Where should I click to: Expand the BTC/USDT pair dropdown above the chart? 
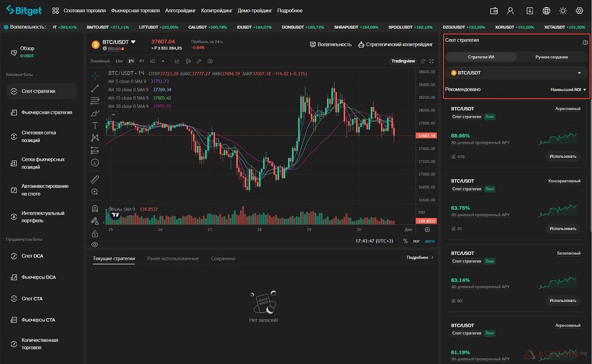pos(133,42)
